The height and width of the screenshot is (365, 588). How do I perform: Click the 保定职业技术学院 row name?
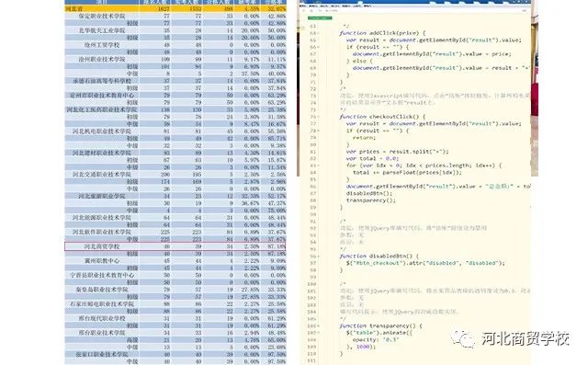click(x=102, y=17)
